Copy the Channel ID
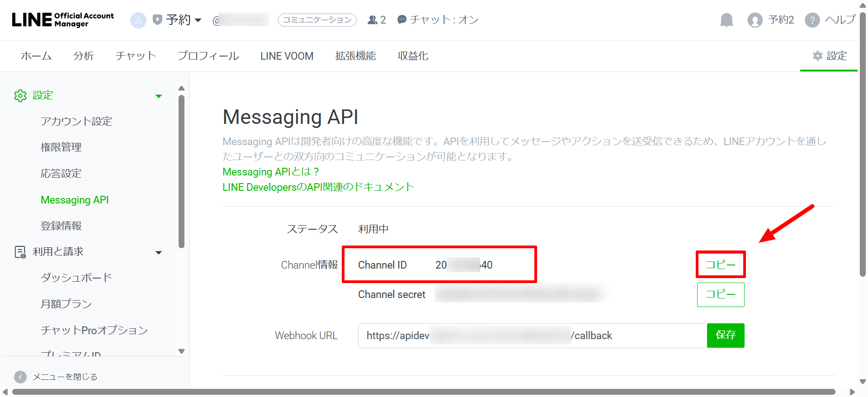 tap(721, 265)
